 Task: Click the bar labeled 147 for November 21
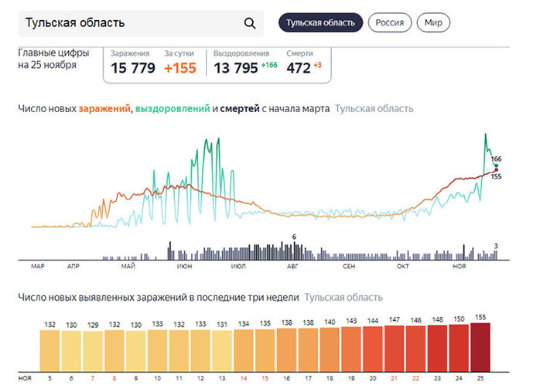tap(394, 347)
